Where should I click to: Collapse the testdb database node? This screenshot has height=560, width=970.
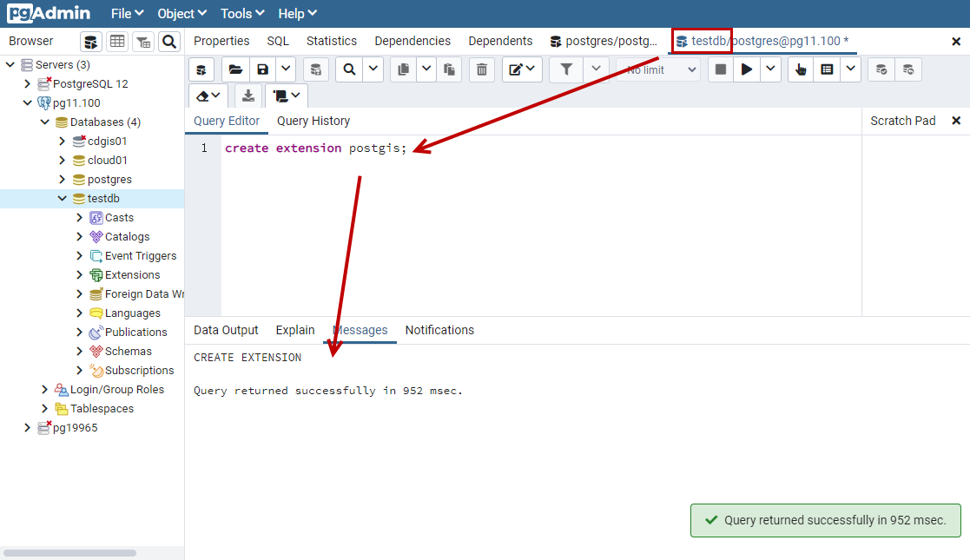point(63,199)
